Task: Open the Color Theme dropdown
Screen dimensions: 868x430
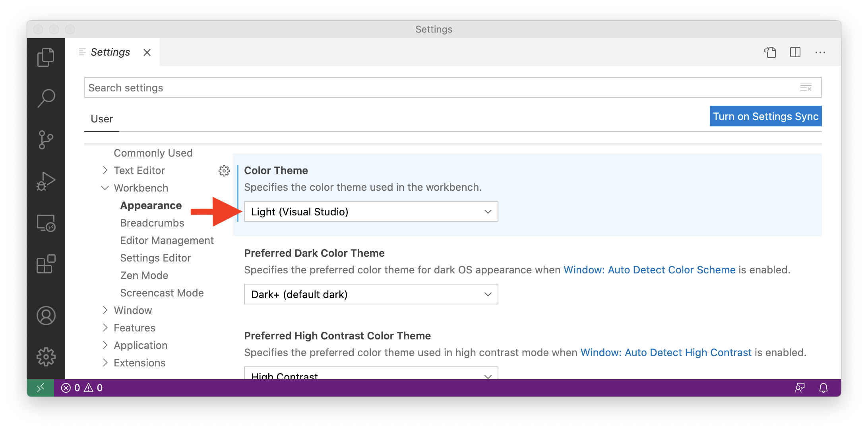Action: (370, 212)
